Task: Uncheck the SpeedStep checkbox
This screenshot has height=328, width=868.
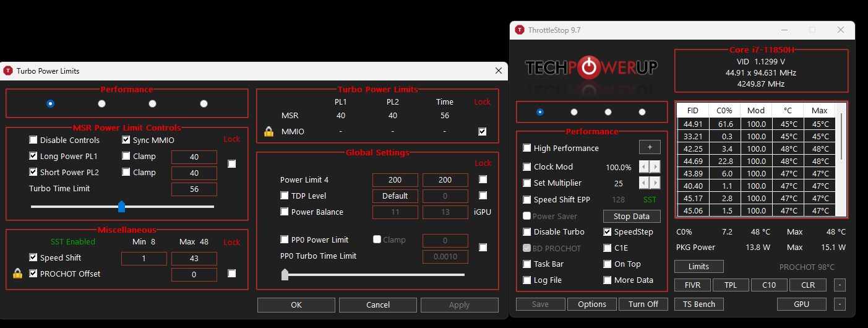Action: coord(608,232)
